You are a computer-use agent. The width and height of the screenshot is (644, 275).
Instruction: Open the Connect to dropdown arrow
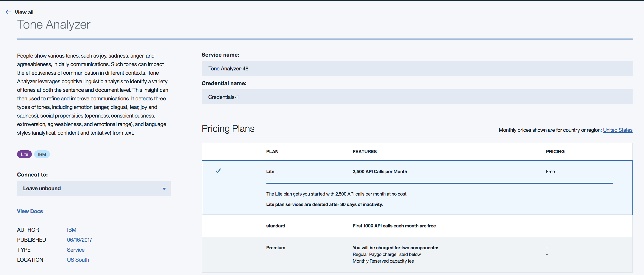pos(164,189)
